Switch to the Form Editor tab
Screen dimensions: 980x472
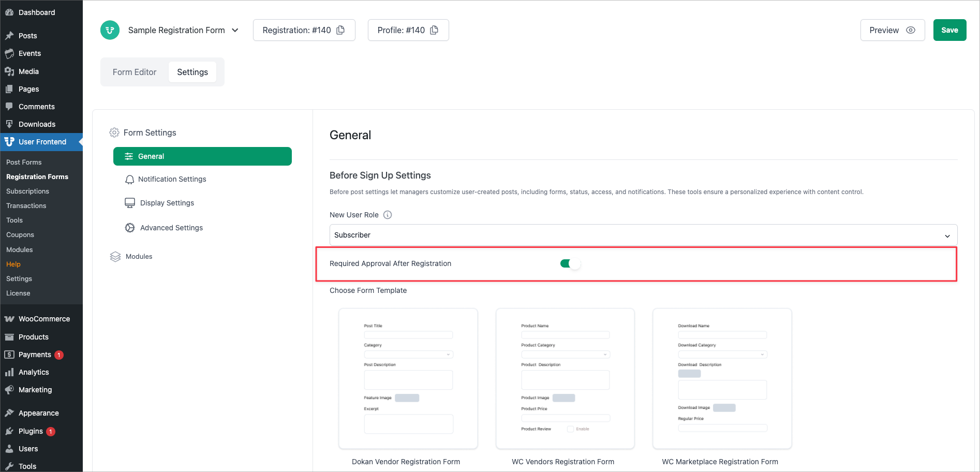coord(134,72)
